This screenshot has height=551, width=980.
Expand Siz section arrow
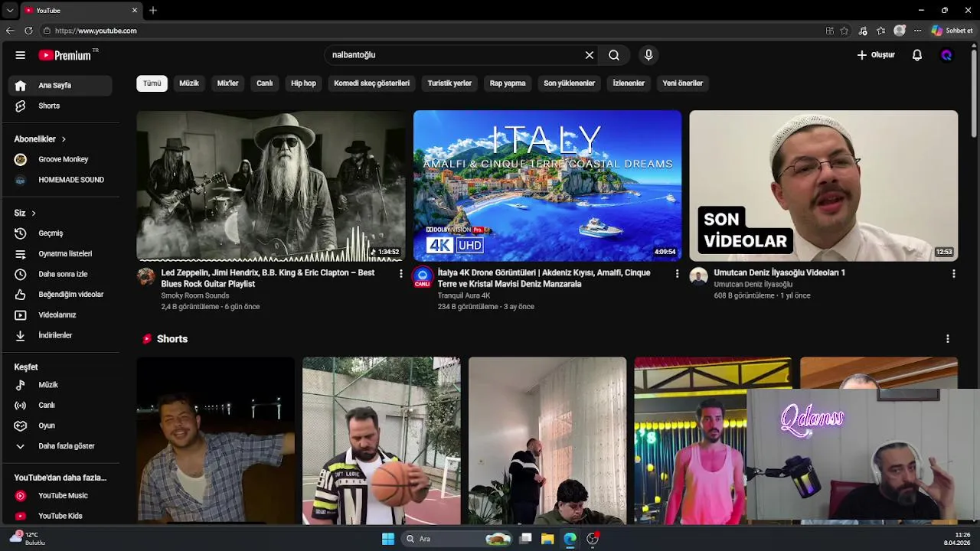(34, 213)
